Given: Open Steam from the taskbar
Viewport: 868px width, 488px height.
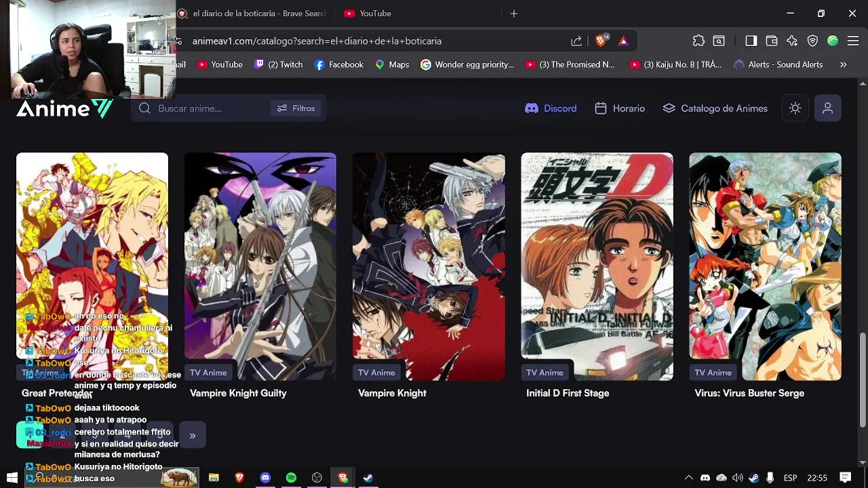Looking at the screenshot, I should coord(368,478).
